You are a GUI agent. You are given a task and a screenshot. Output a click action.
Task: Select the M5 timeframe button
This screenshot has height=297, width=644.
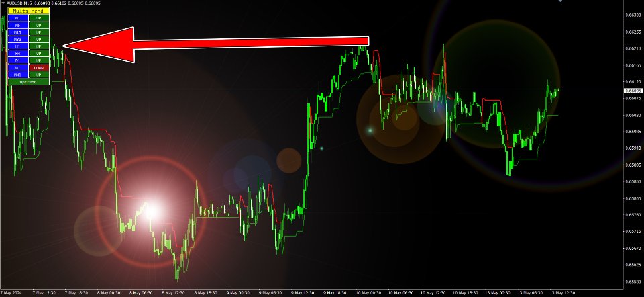18,25
